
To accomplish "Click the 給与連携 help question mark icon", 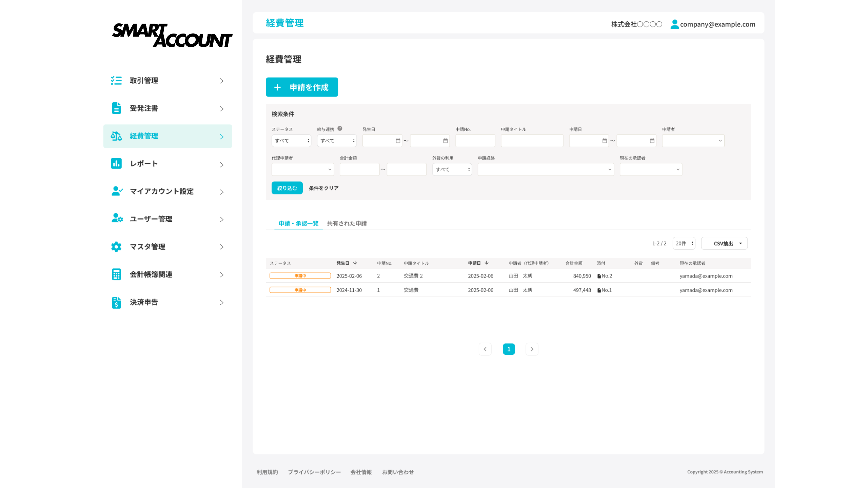I will (x=340, y=129).
